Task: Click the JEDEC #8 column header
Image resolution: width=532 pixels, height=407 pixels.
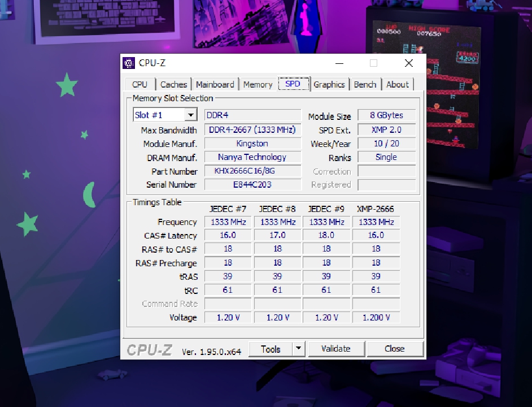Action: 277,209
